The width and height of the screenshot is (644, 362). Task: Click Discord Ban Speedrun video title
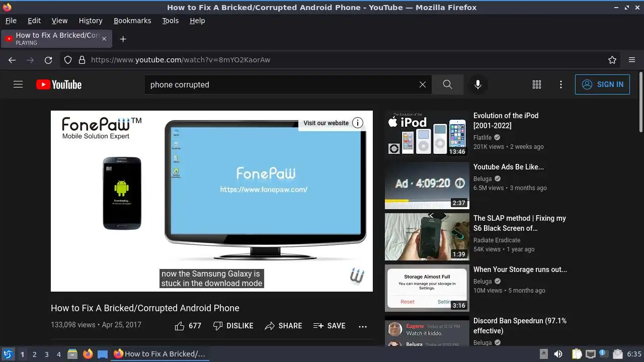pyautogui.click(x=520, y=326)
